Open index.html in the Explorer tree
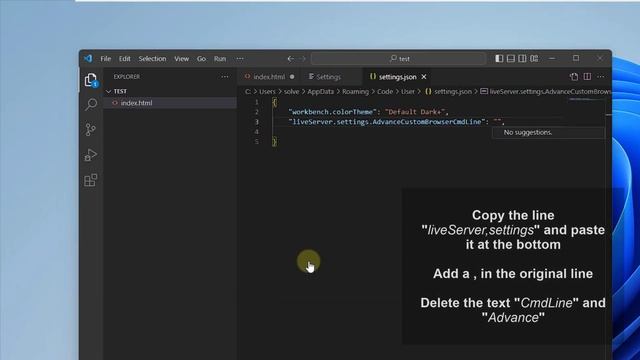Screen dimensions: 640x360 [170, 103]
